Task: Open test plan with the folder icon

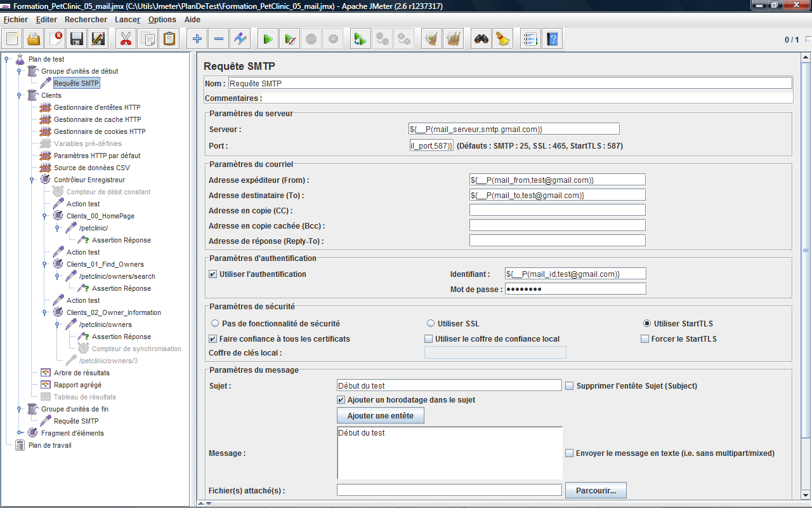Action: point(34,39)
